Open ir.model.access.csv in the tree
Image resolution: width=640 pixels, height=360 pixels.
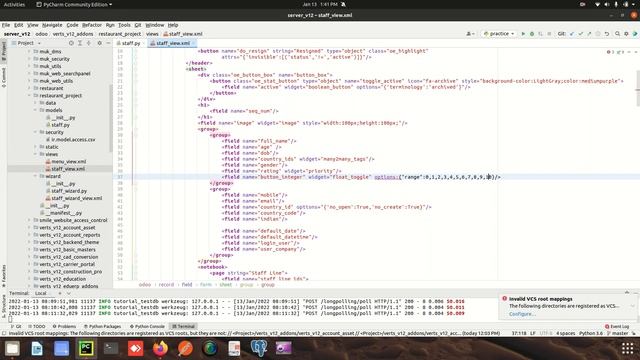[73, 140]
